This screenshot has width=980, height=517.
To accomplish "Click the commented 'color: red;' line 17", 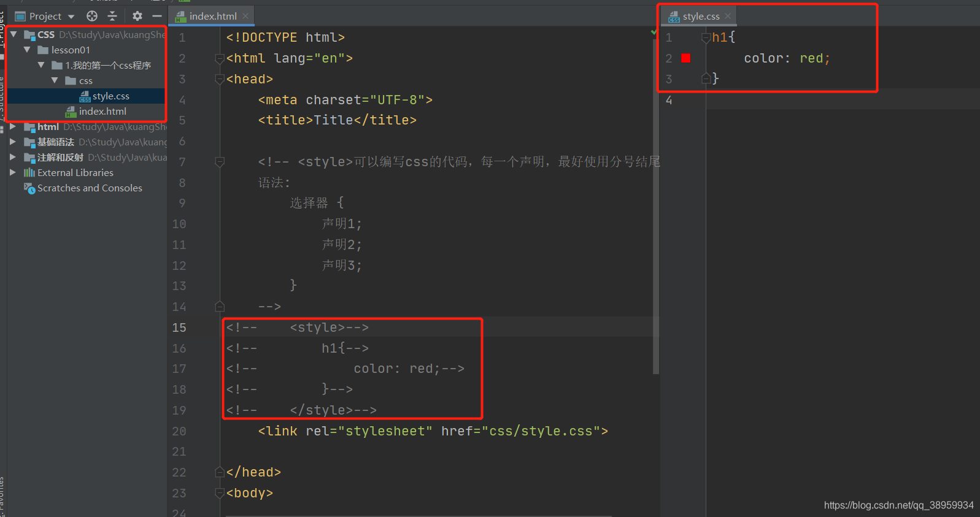I will point(345,369).
